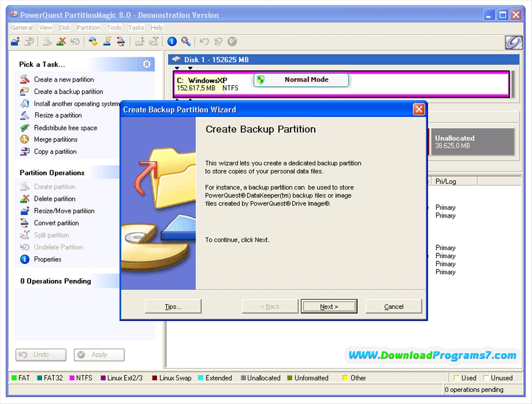Open the Normal Mode selector
Screen dimensions: 532x404
(301, 80)
